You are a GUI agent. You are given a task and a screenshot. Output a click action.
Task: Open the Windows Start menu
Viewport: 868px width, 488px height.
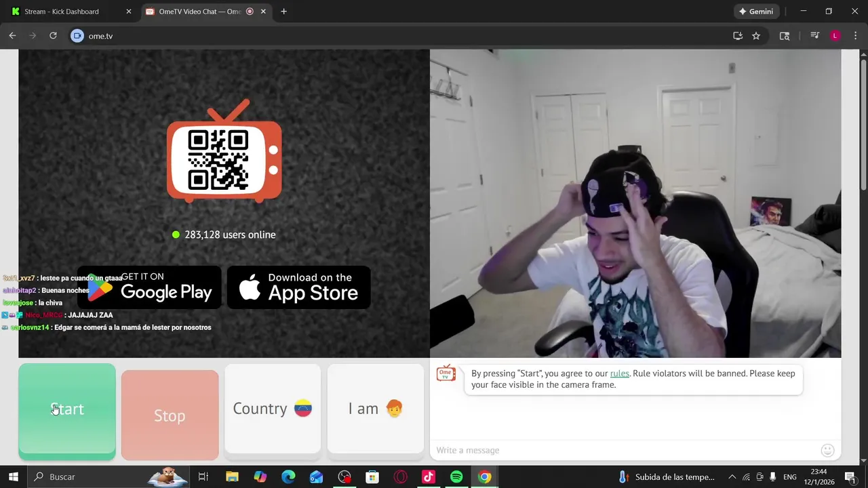pyautogui.click(x=13, y=477)
